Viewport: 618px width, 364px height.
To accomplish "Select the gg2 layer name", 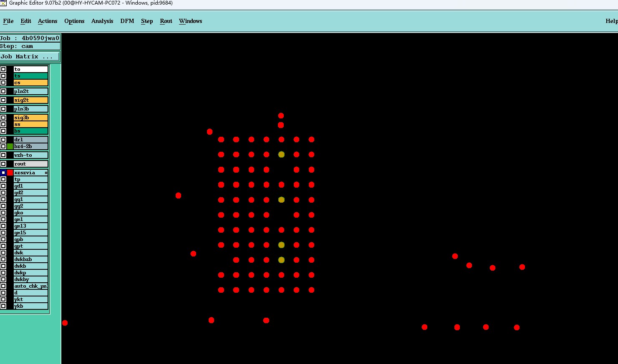I will tap(31, 206).
